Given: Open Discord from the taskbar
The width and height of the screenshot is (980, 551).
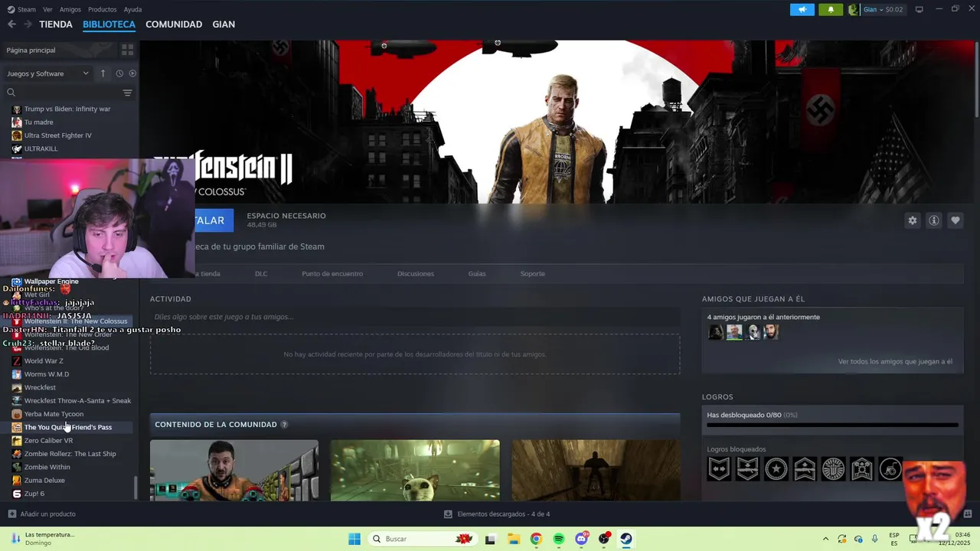Looking at the screenshot, I should point(582,539).
